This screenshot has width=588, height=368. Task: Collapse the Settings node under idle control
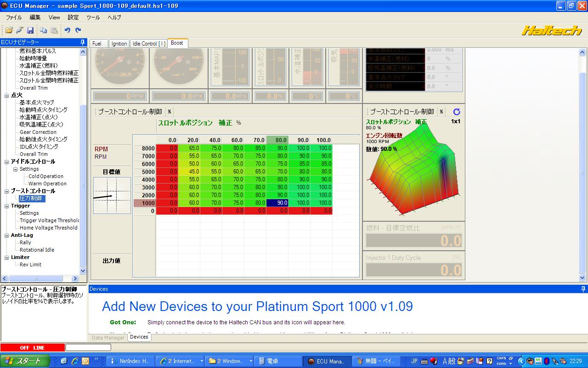point(15,169)
